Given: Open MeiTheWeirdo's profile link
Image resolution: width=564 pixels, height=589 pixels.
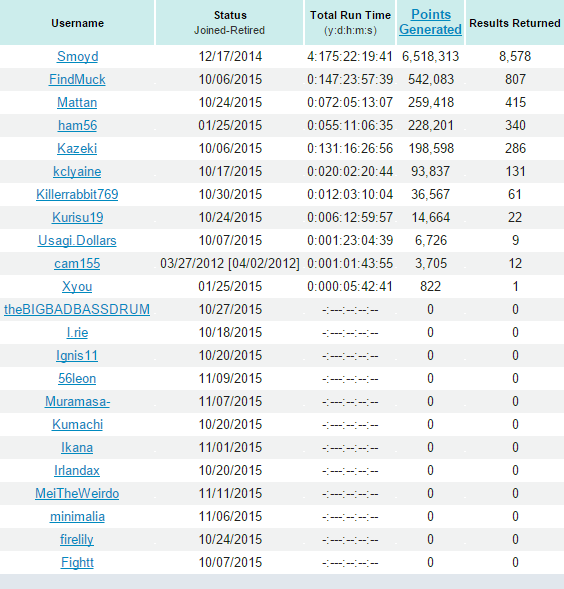Looking at the screenshot, I should coord(77,494).
